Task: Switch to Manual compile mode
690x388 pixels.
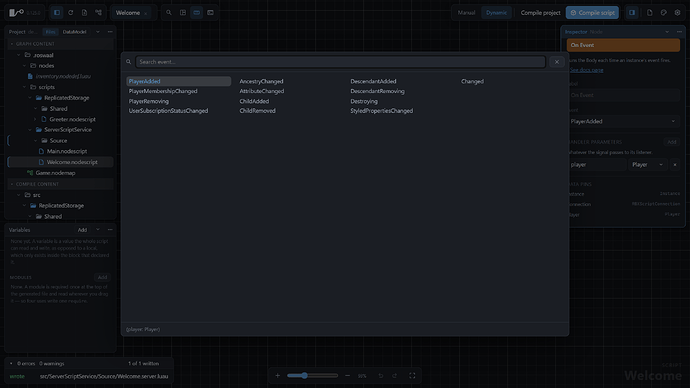Action: [466, 13]
